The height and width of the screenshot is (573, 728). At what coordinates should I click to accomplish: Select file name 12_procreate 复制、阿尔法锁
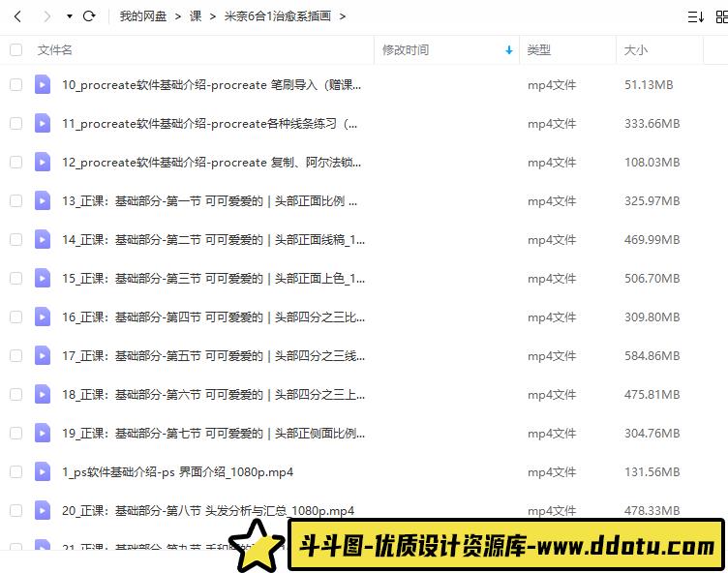coord(211,163)
